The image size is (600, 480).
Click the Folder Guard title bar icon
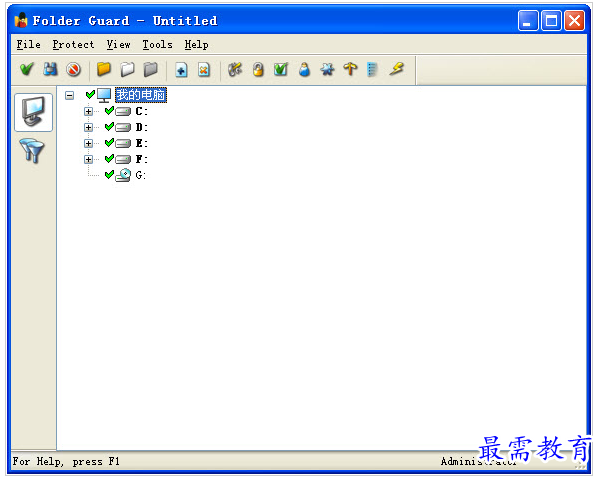(x=21, y=20)
